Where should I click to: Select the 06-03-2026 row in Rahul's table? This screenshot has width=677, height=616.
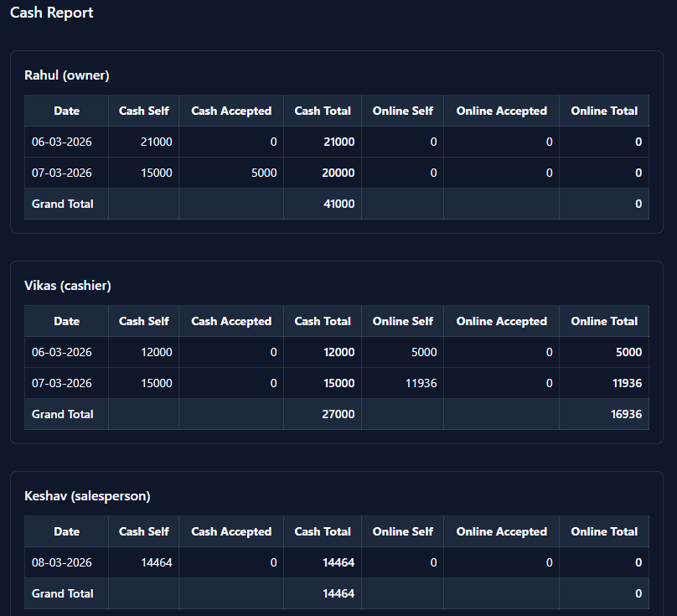(66, 142)
